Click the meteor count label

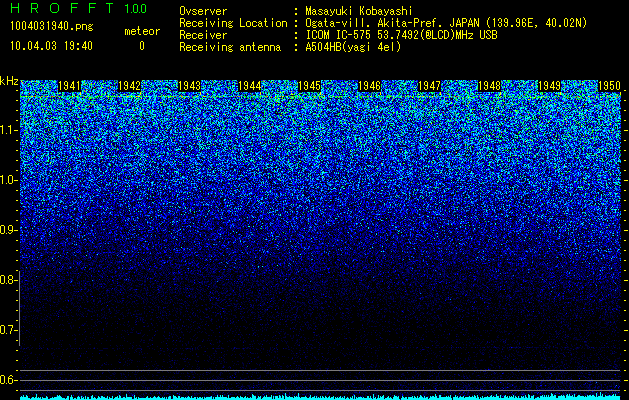pos(142,31)
